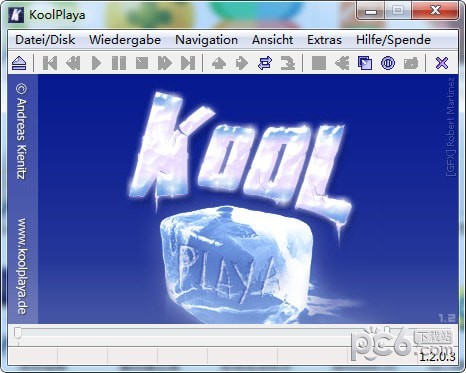This screenshot has width=466, height=373.
Task: Click the seek slider thumb
Action: tap(18, 333)
